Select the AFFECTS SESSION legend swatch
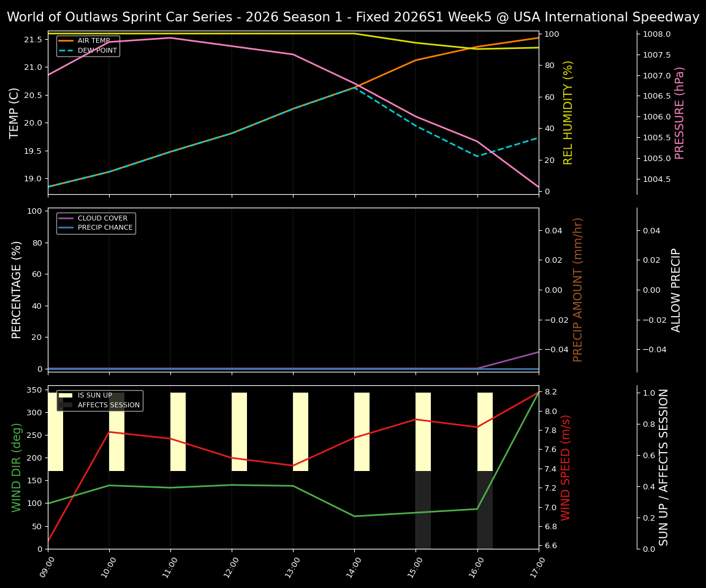The image size is (706, 588). click(x=64, y=405)
